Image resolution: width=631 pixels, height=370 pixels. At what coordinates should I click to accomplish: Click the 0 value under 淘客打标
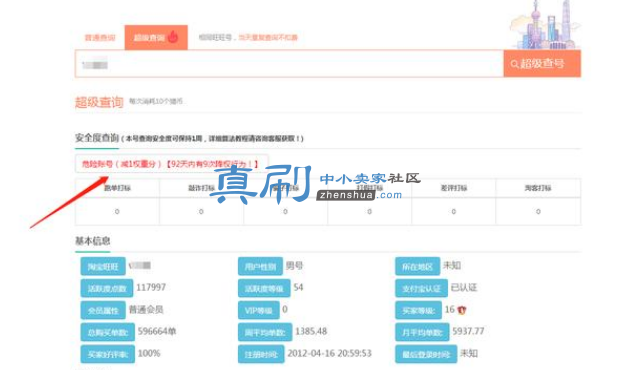tap(538, 211)
